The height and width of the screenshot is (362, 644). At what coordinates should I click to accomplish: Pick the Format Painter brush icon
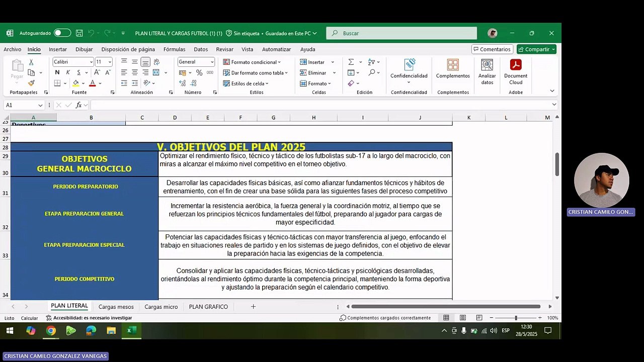[31, 83]
